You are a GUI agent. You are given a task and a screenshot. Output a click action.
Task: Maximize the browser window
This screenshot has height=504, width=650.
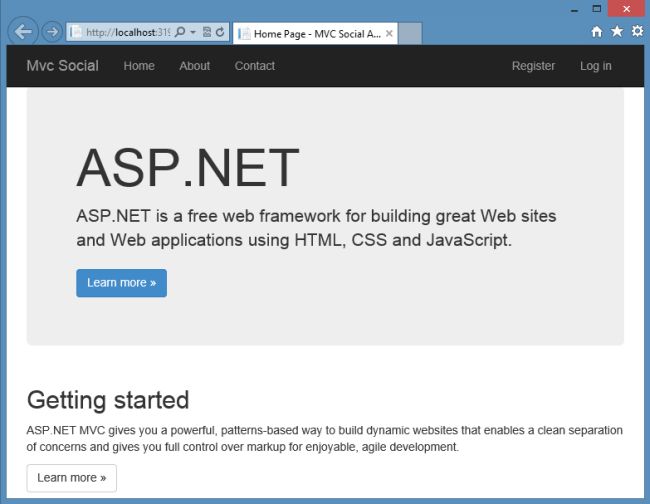pyautogui.click(x=597, y=9)
